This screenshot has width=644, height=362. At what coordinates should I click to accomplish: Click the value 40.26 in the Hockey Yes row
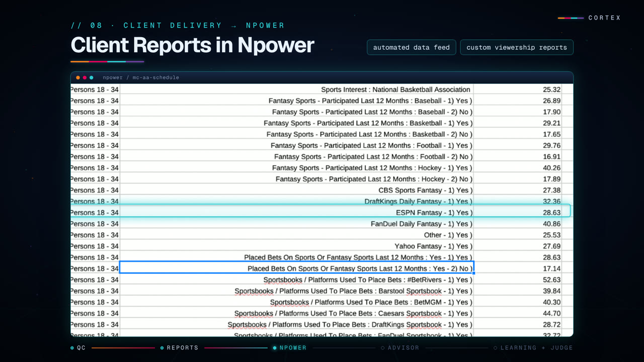tap(552, 168)
